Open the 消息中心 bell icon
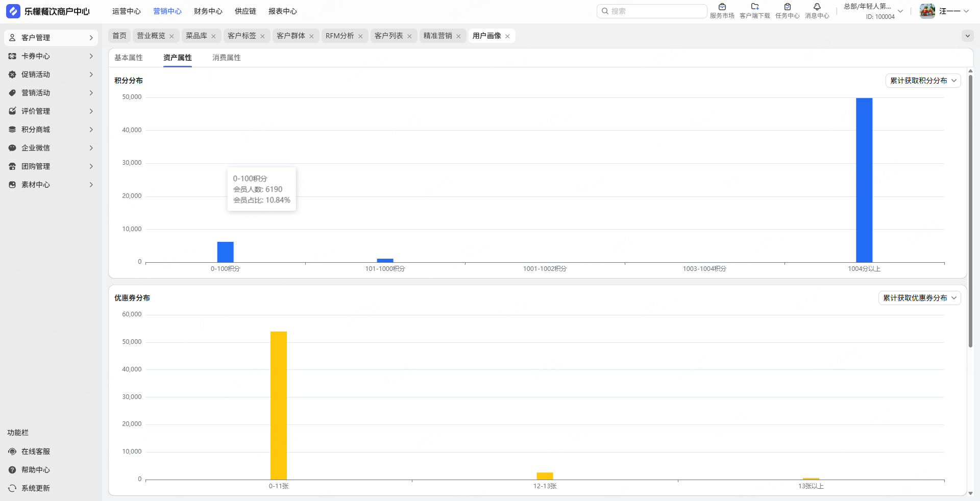Screen dimensions: 980x501 817,7
